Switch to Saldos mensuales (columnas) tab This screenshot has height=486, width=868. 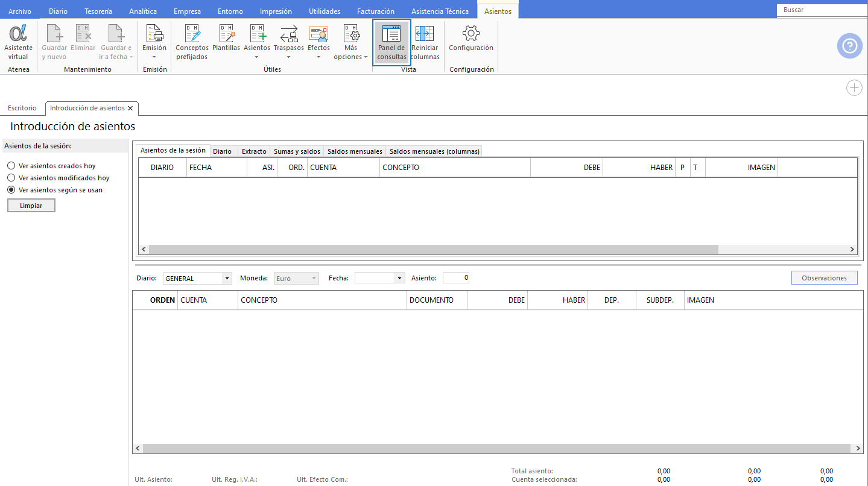tap(434, 151)
